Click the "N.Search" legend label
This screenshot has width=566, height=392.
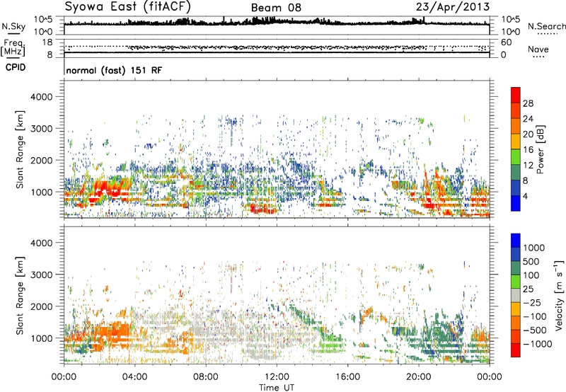point(546,26)
